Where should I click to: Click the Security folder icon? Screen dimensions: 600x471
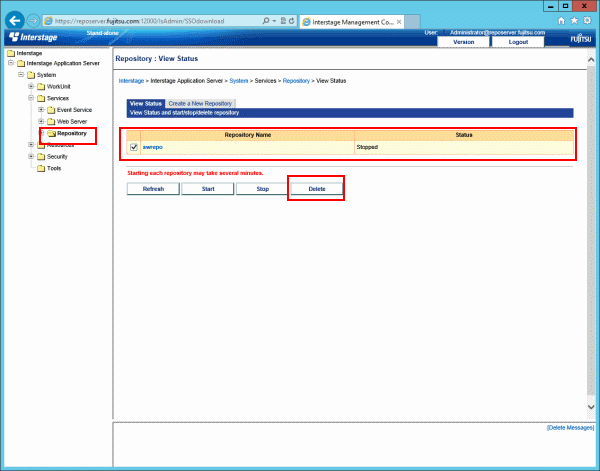click(x=41, y=156)
